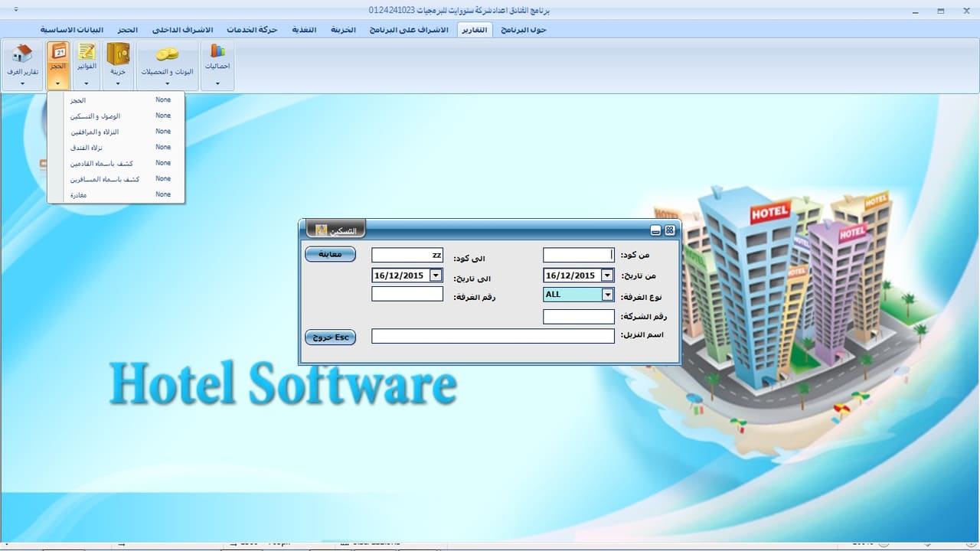Choose الحجز from the dropdown menu
The image size is (980, 551).
(x=116, y=100)
